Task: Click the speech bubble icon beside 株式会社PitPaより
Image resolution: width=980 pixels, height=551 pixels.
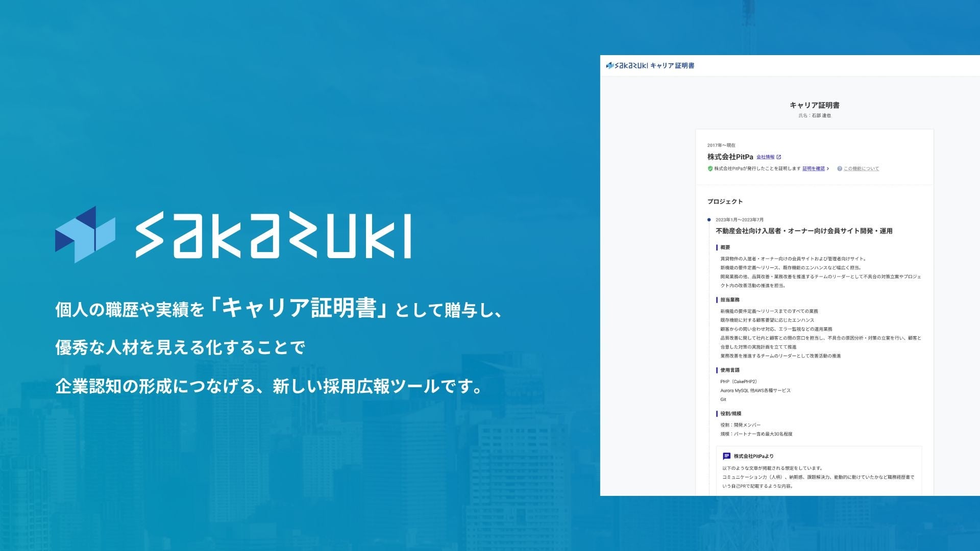Action: pyautogui.click(x=726, y=456)
